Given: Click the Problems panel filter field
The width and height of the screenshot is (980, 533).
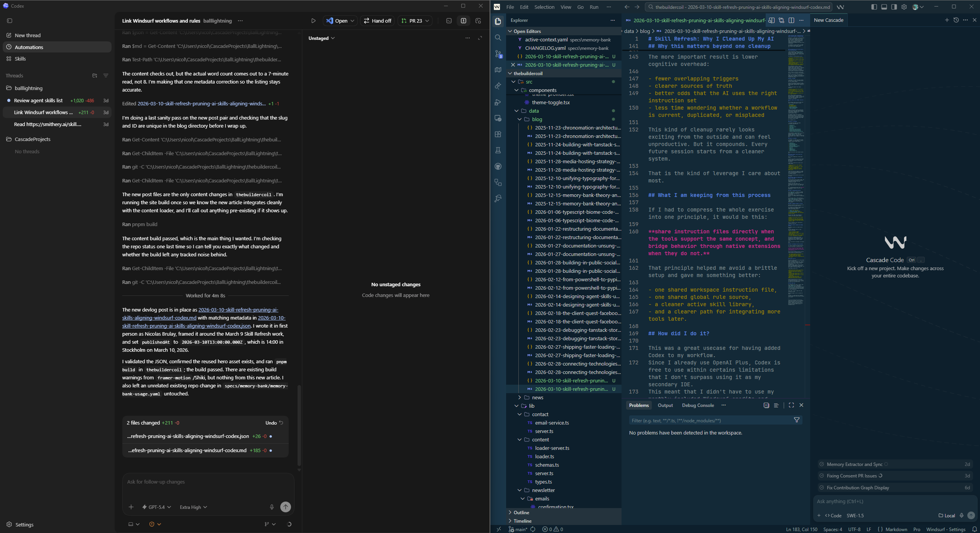Looking at the screenshot, I should pos(713,420).
